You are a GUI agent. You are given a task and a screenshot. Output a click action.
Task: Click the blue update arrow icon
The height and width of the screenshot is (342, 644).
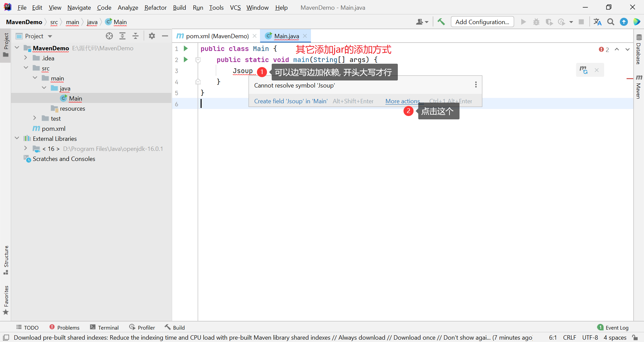(x=624, y=22)
